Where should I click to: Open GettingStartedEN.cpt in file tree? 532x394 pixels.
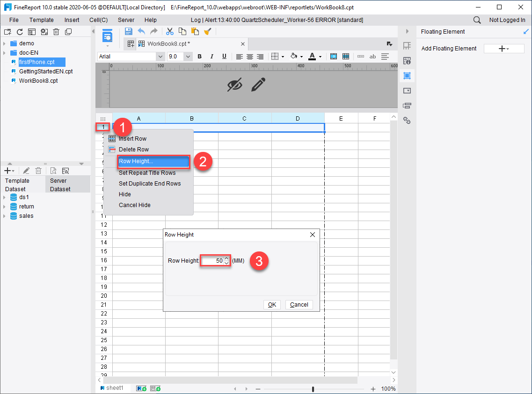click(x=46, y=72)
